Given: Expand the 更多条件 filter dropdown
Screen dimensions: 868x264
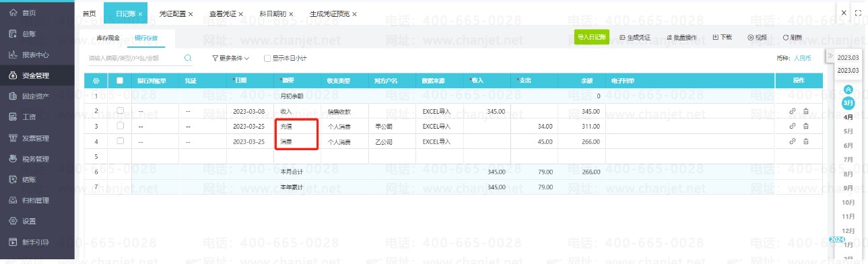Looking at the screenshot, I should 230,59.
